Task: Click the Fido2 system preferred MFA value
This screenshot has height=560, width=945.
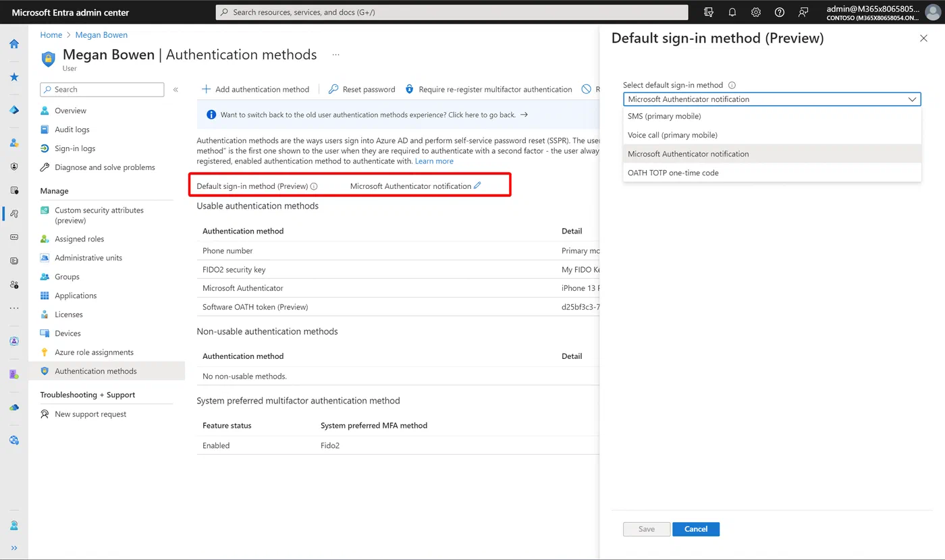Action: (330, 445)
